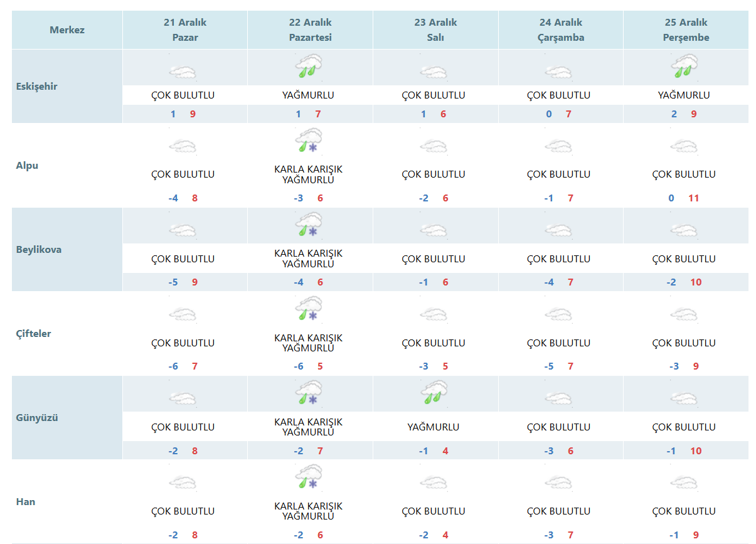
Task: Select the 25 Aralık Perşembe column header
Action: [686, 29]
